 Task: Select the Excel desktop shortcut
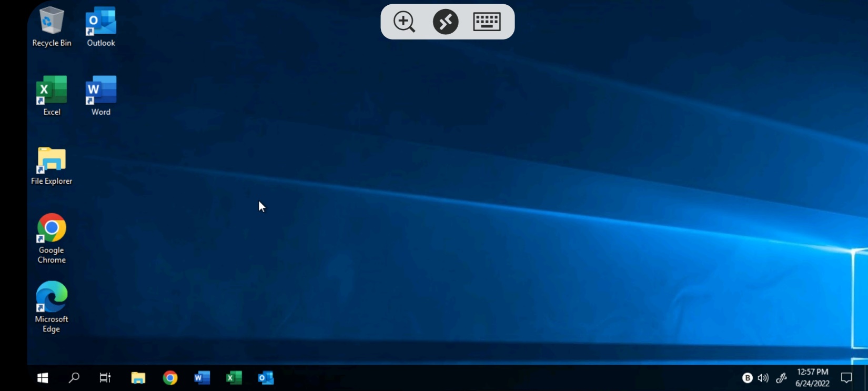point(52,96)
